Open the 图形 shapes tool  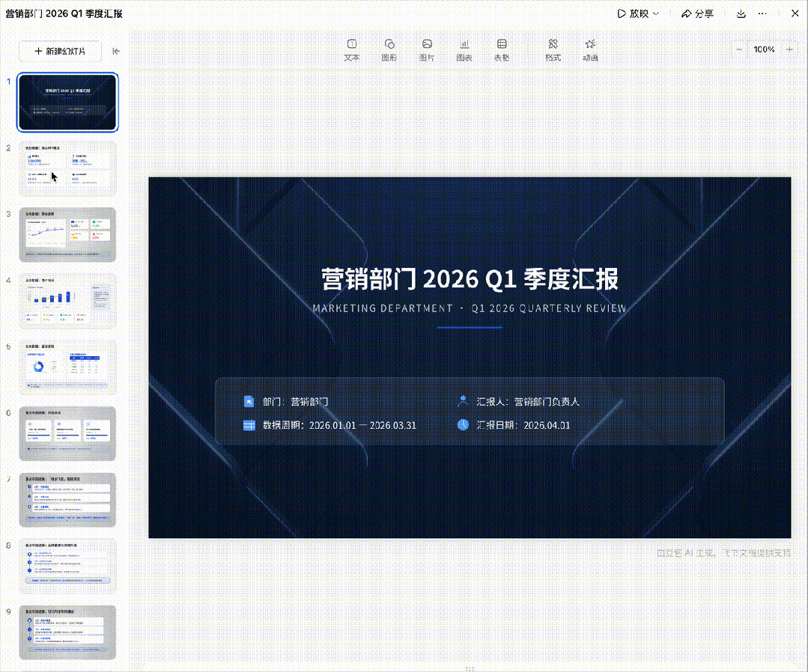(389, 49)
